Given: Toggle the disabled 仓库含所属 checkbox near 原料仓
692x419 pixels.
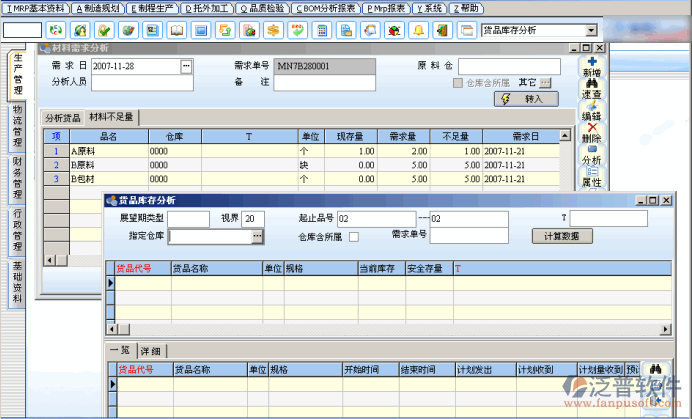Looking at the screenshot, I should coord(459,82).
